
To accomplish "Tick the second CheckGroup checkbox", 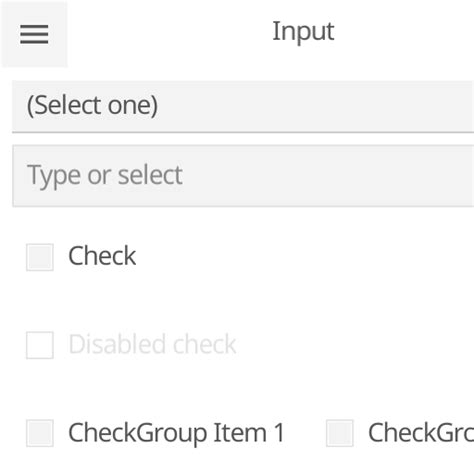I will [x=340, y=433].
